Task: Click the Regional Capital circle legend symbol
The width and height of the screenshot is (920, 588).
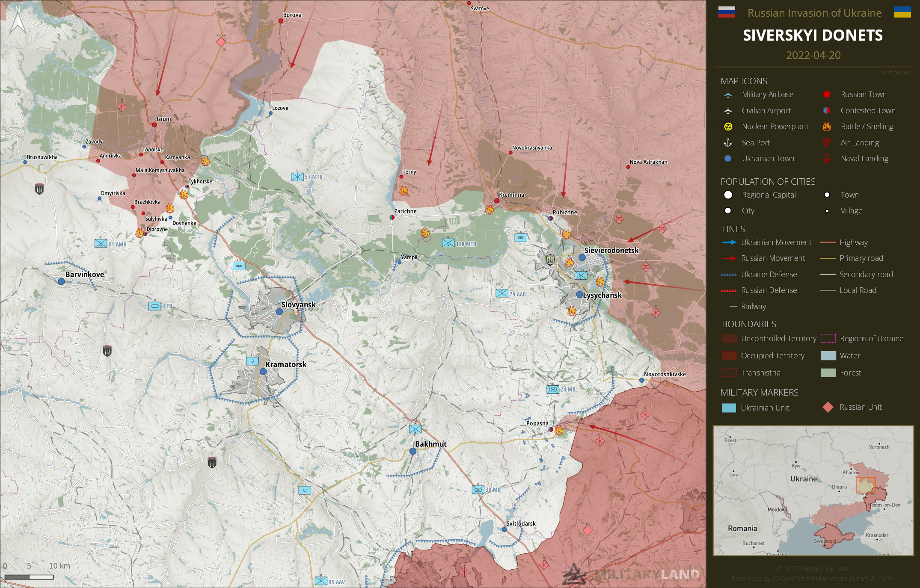Action: [x=728, y=195]
